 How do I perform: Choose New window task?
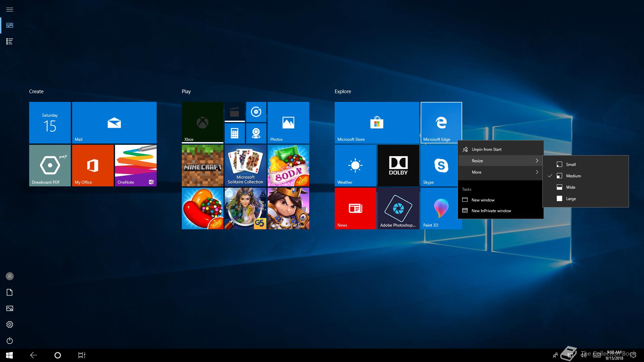[500, 200]
